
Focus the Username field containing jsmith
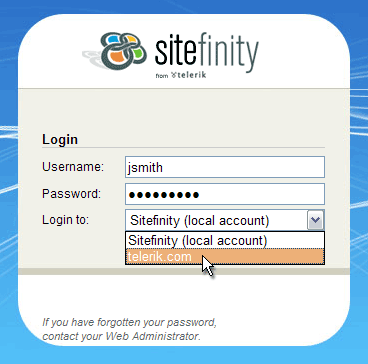pos(225,167)
